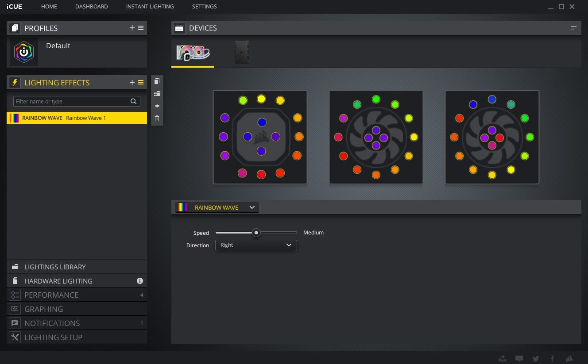Screen dimensions: 588x364
Task: Click the magnifier icon in the filter box
Action: tap(133, 101)
